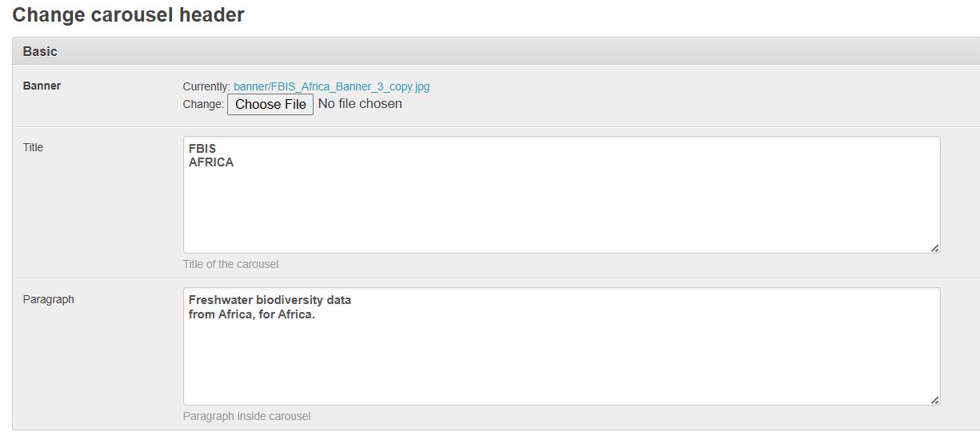980x432 pixels.
Task: Click the "Change:" label beside Choose File
Action: tap(203, 104)
